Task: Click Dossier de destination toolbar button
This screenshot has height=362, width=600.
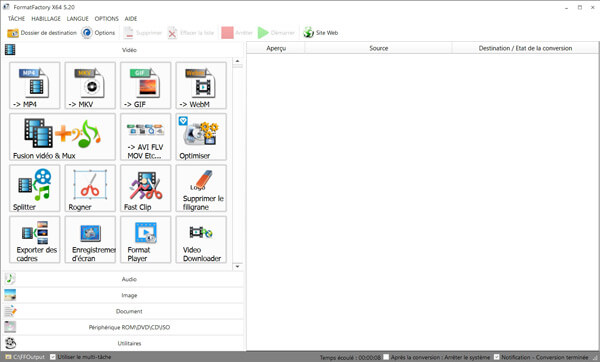Action: pos(42,33)
